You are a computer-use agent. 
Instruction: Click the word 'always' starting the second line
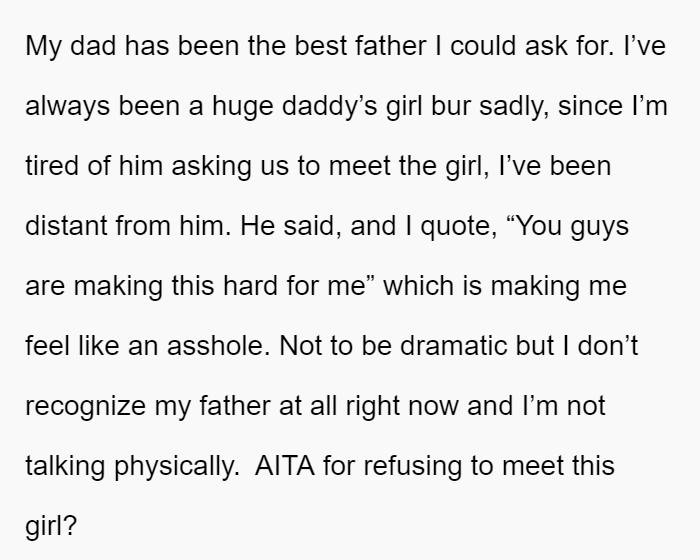(67, 107)
